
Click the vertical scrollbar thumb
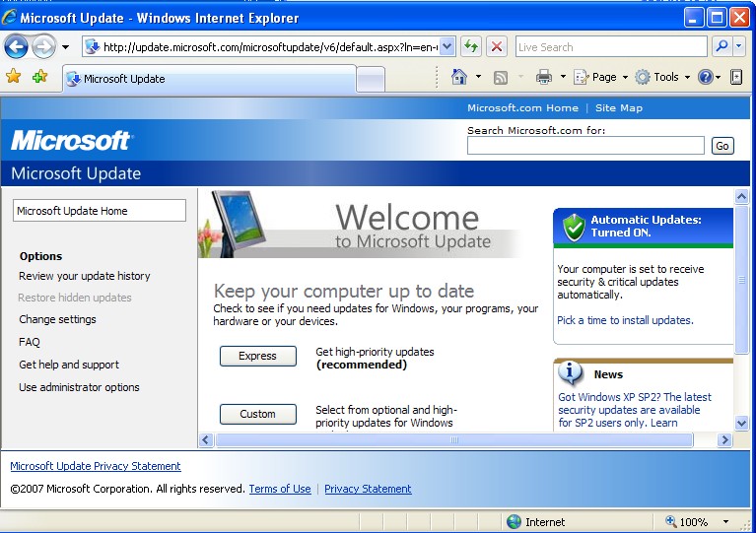(x=741, y=280)
